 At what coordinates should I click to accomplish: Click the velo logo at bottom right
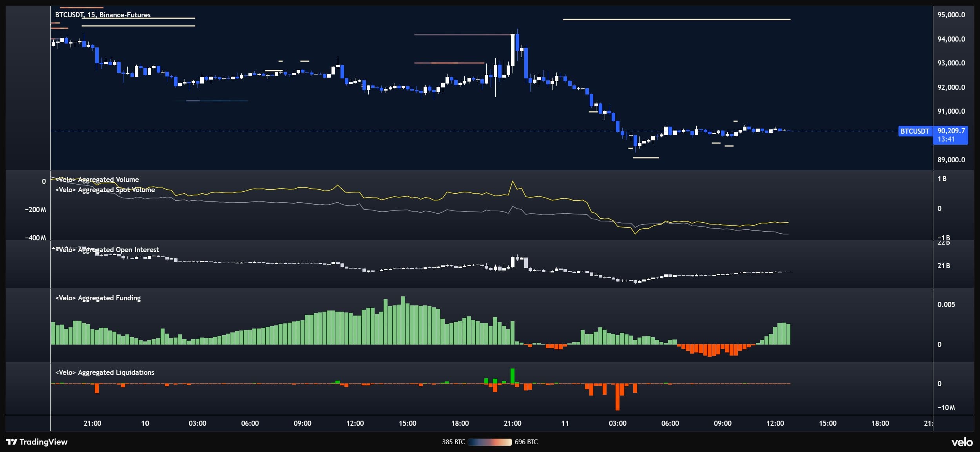(x=962, y=442)
